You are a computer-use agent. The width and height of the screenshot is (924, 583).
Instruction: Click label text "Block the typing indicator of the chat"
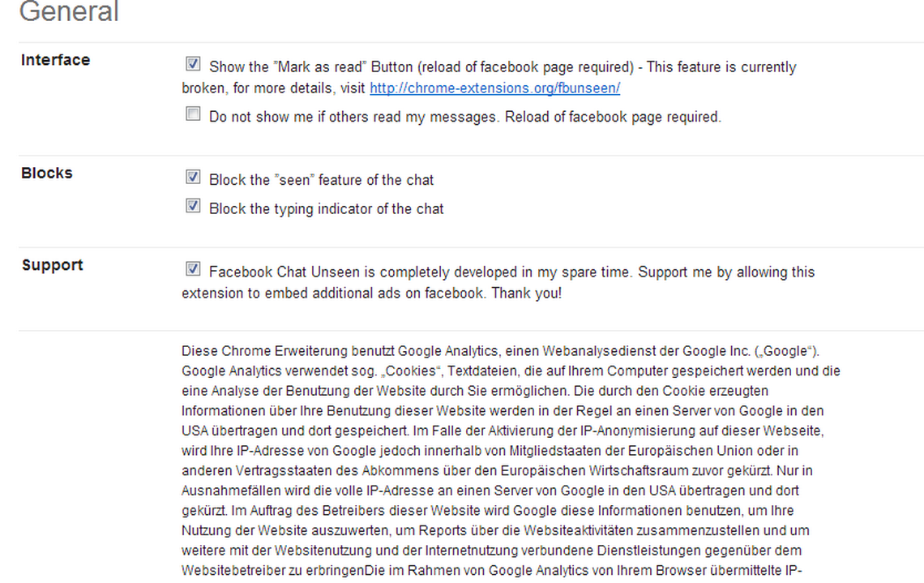coord(326,208)
